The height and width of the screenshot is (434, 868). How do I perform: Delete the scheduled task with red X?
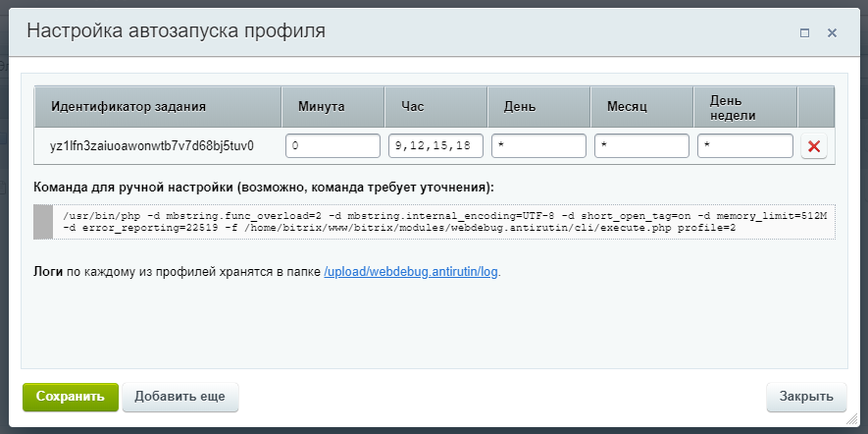coord(813,147)
